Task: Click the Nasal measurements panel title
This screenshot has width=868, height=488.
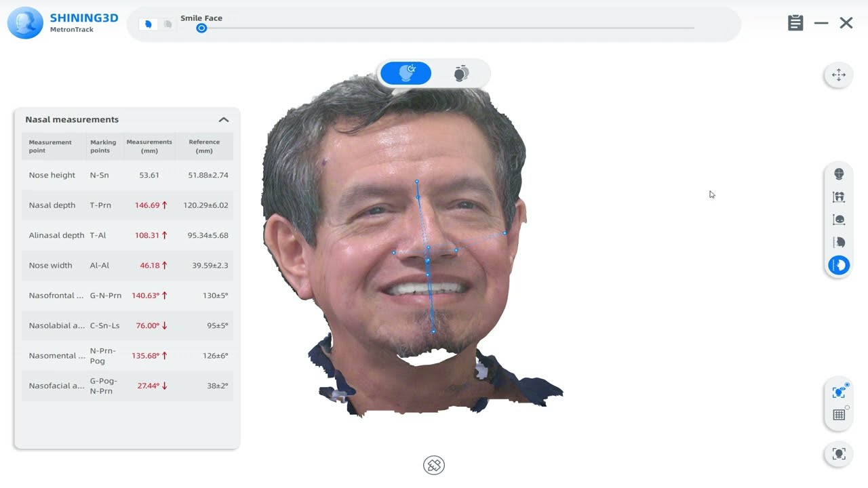Action: 72,119
